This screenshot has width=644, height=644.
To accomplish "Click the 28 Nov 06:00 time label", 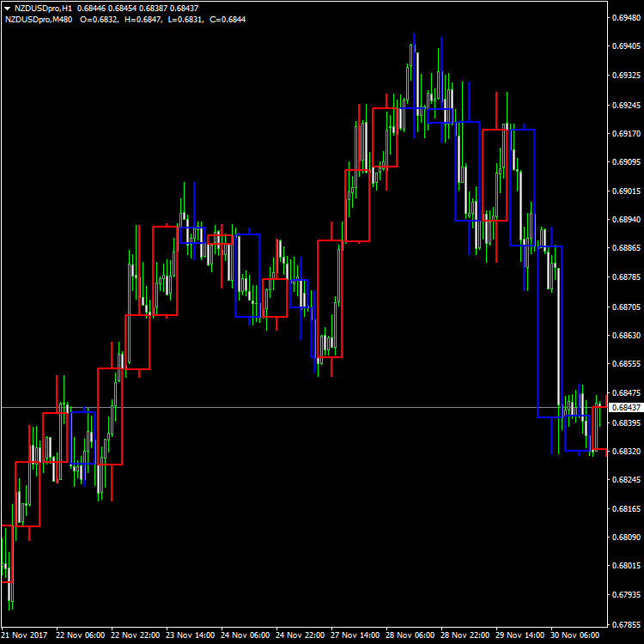I will point(410,635).
